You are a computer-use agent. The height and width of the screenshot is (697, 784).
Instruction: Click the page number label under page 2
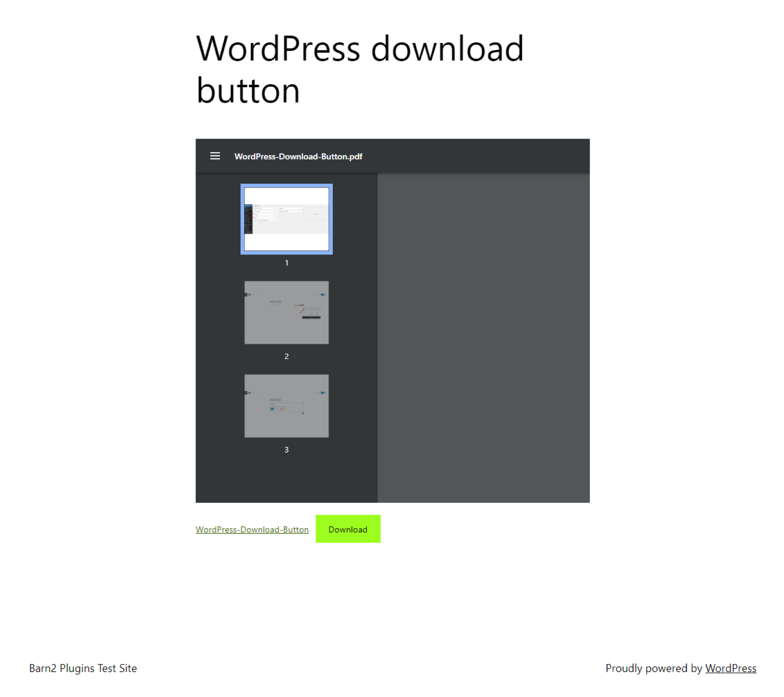pyautogui.click(x=286, y=355)
